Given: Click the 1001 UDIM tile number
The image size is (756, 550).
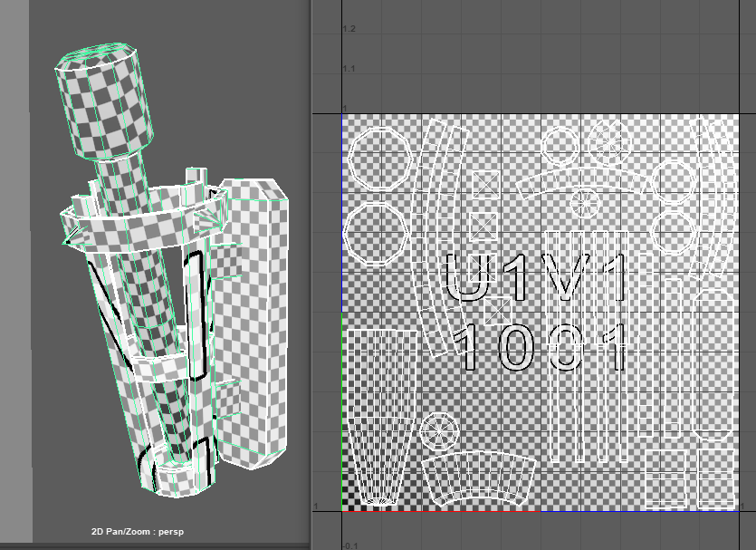Looking at the screenshot, I should pyautogui.click(x=540, y=348).
